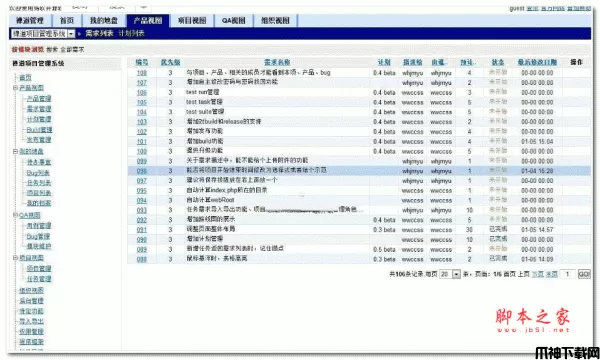The image size is (600, 360).
Task: Open requirement number 088
Action: point(142,259)
